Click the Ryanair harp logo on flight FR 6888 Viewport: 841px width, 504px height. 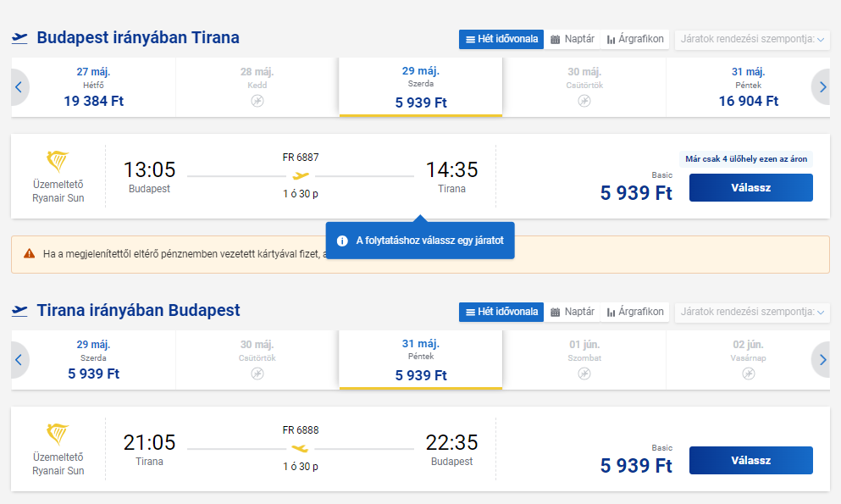(58, 434)
